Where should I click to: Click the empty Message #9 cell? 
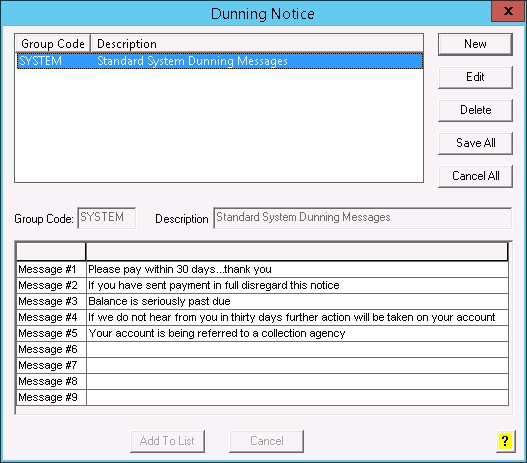297,397
